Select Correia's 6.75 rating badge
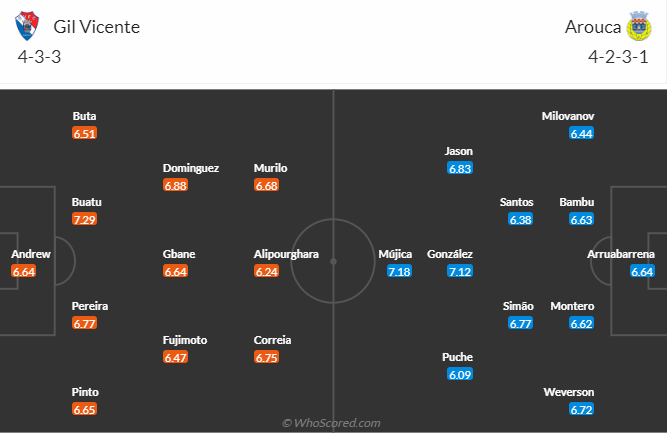The height and width of the screenshot is (433, 667). tap(266, 357)
